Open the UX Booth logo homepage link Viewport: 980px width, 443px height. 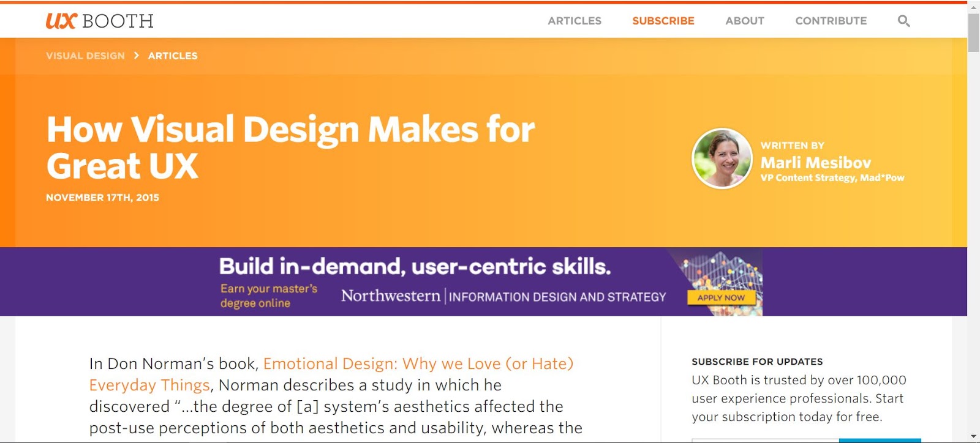[x=99, y=21]
